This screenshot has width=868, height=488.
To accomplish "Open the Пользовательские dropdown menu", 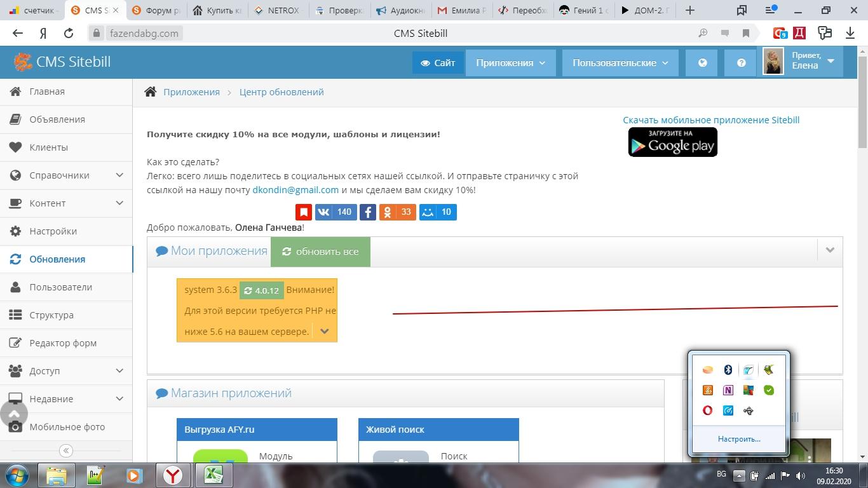I will coord(620,63).
